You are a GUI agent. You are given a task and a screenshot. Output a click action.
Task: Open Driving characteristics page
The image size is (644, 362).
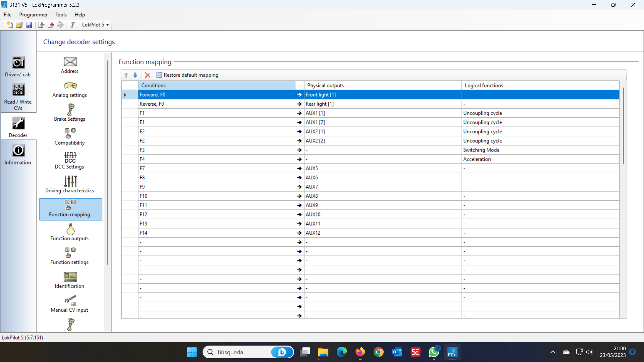point(70,185)
